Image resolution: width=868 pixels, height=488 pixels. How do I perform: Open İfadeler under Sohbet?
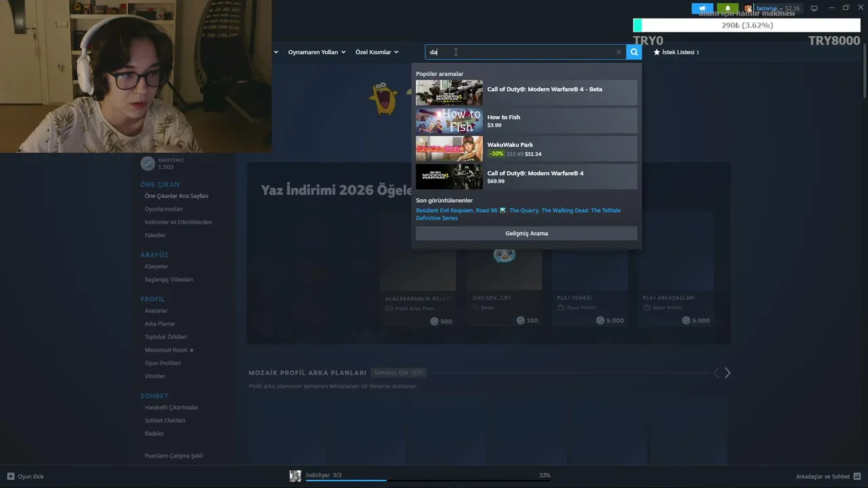click(154, 433)
